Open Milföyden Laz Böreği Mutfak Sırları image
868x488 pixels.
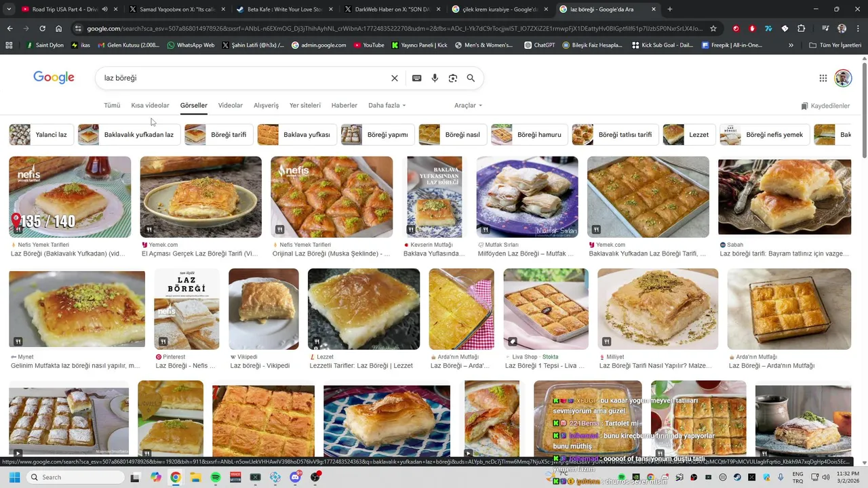click(x=528, y=197)
